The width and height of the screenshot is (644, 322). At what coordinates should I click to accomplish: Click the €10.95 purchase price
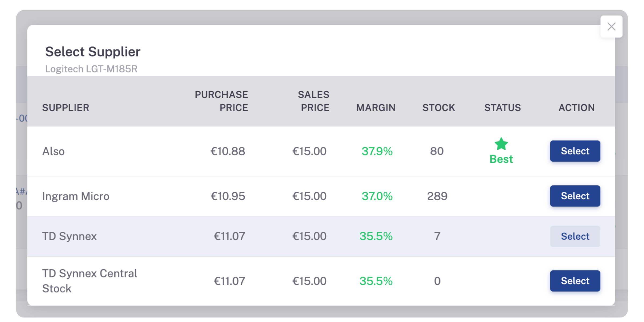coord(228,196)
